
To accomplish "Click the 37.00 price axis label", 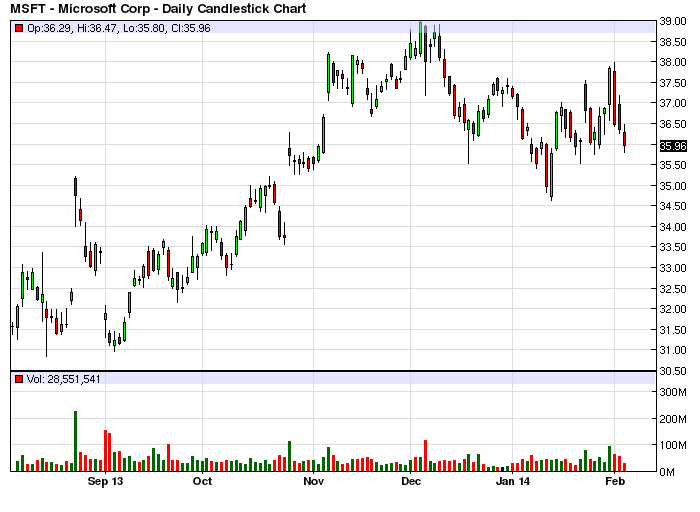I will [x=673, y=103].
